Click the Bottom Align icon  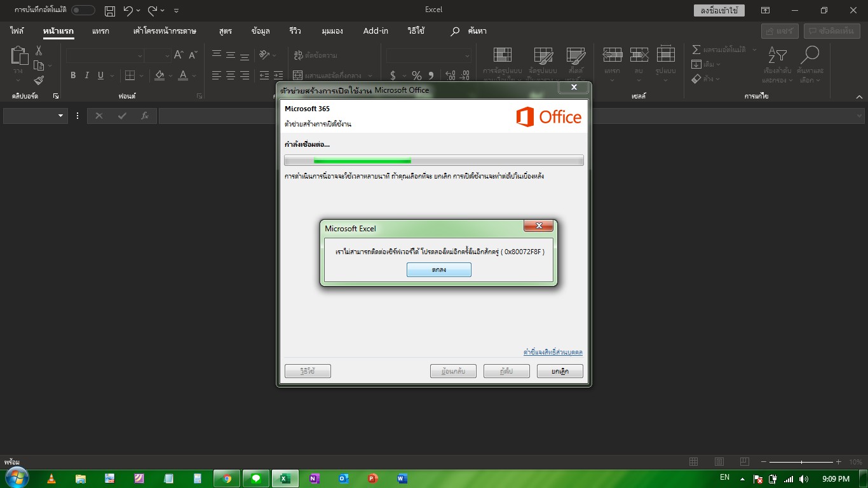(245, 55)
